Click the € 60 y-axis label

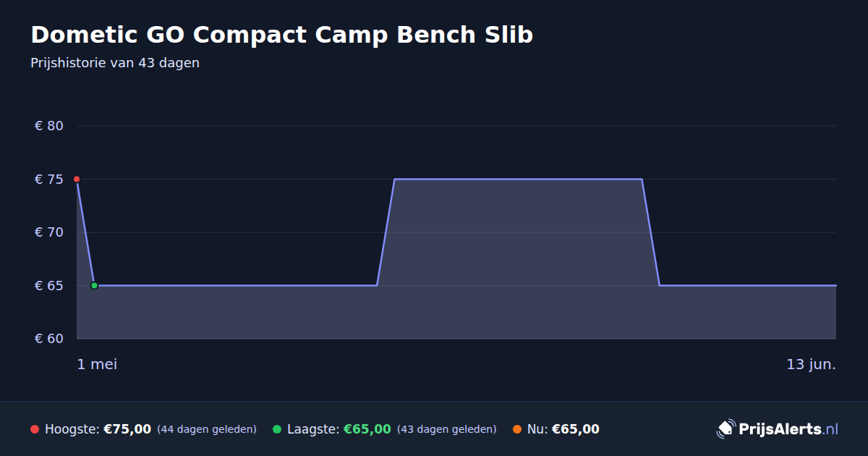(x=49, y=339)
